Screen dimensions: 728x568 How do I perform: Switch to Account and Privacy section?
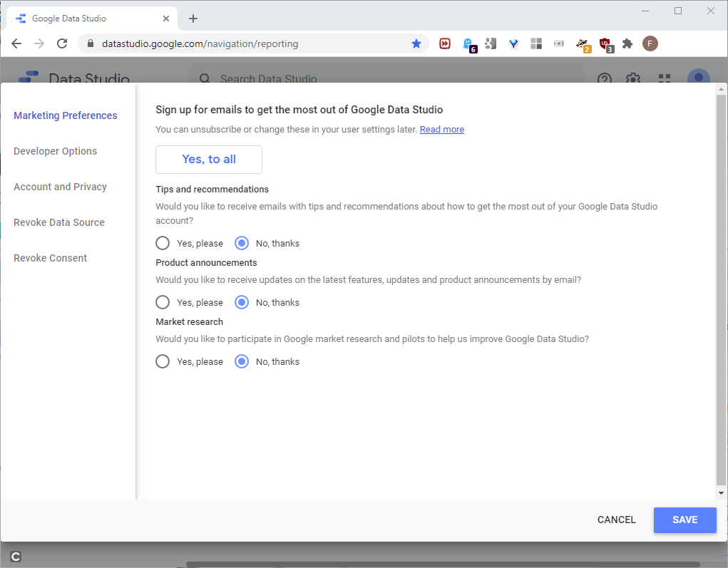pos(60,187)
